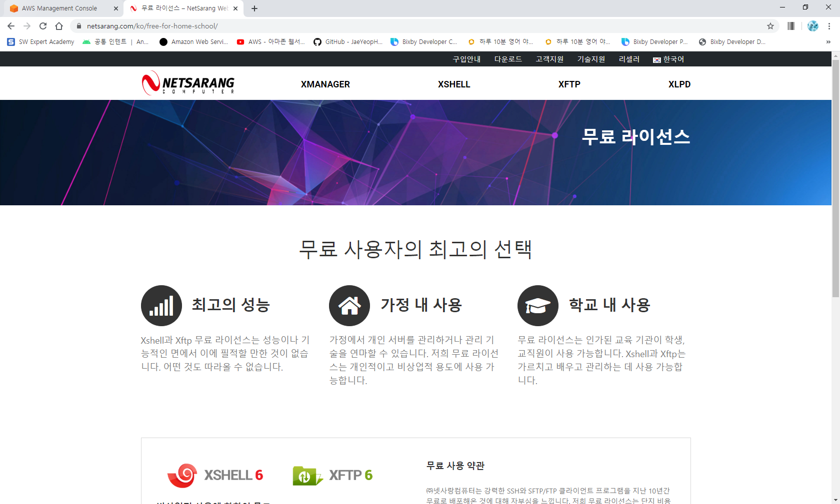Go to the XMANAGER product menu
Image resolution: width=840 pixels, height=504 pixels.
coord(325,84)
